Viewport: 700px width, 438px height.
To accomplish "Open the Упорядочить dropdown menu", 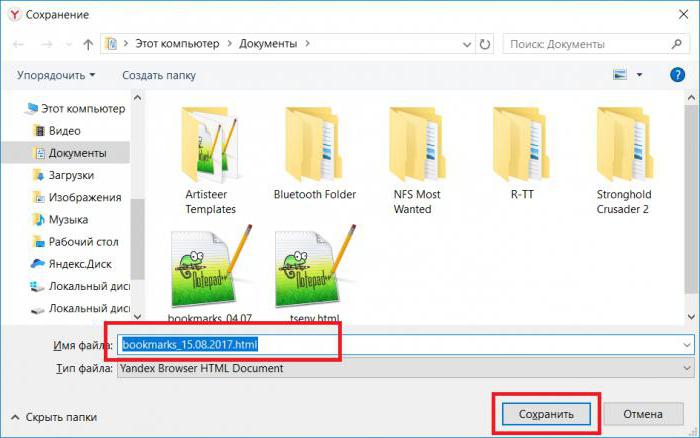I will tap(56, 75).
